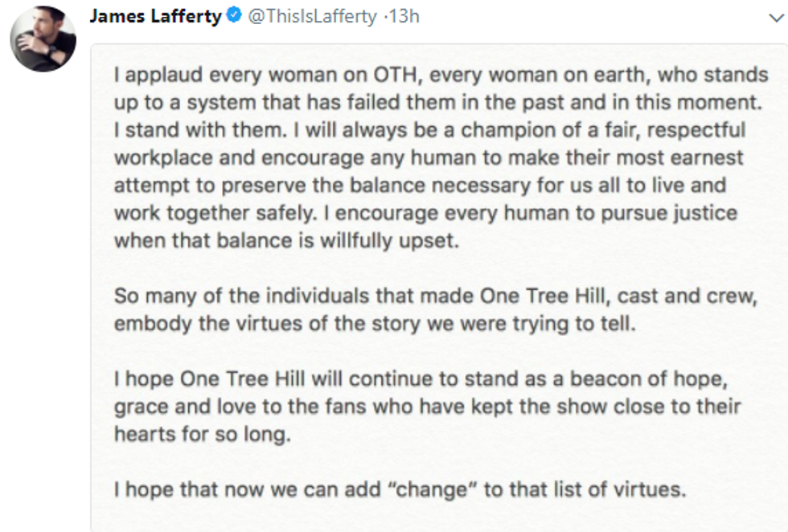Click James Lafferty's profile avatar photo
This screenshot has height=532, width=788.
pos(43,39)
